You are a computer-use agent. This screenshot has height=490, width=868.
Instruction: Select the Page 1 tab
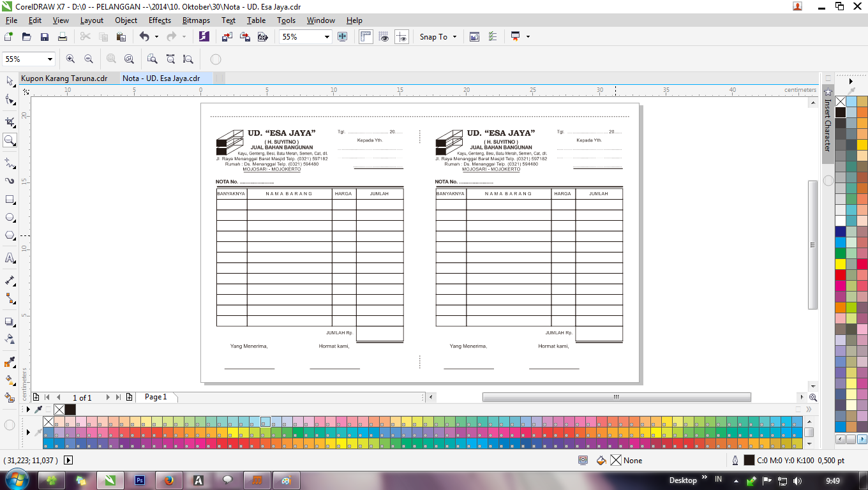tap(156, 397)
